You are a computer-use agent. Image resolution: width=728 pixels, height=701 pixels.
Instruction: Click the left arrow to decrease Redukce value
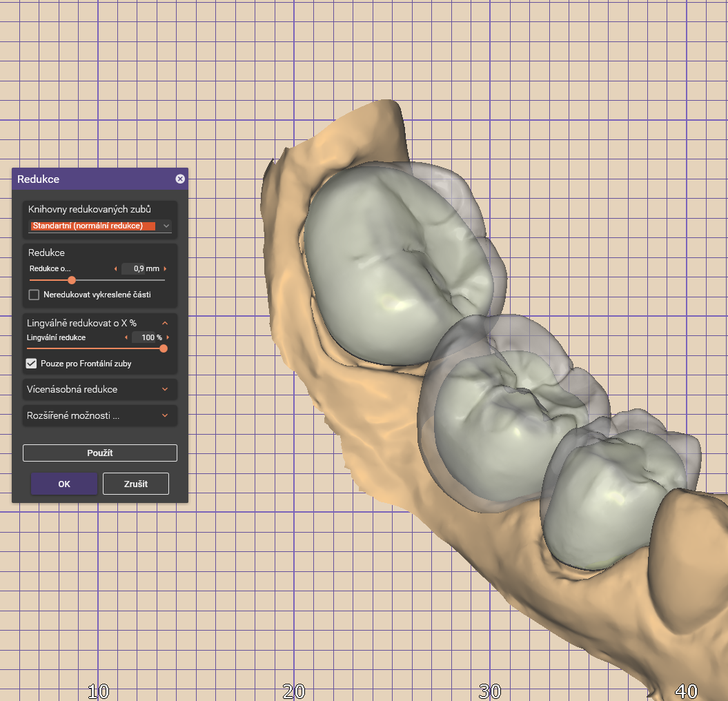[115, 268]
